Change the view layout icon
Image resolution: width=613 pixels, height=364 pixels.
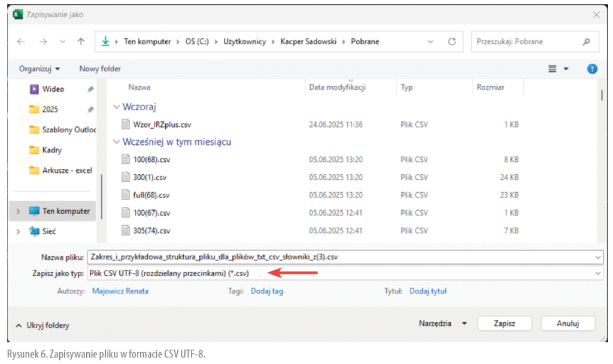point(552,69)
